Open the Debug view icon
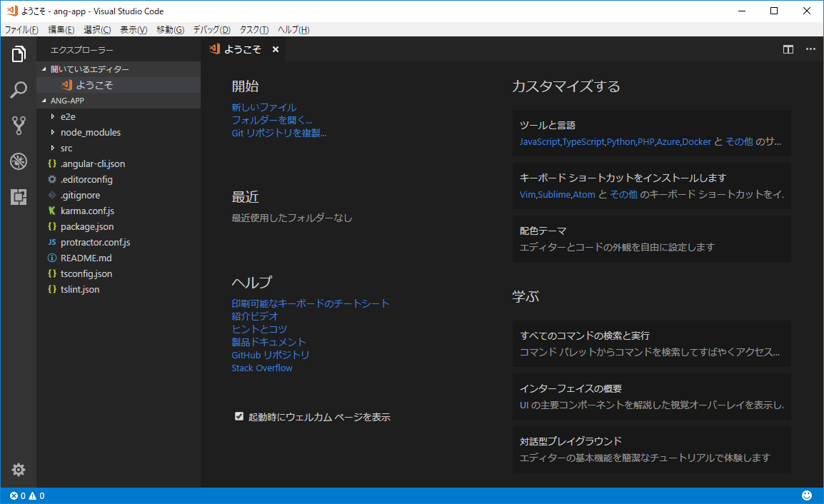The height and width of the screenshot is (504, 824). (x=19, y=161)
